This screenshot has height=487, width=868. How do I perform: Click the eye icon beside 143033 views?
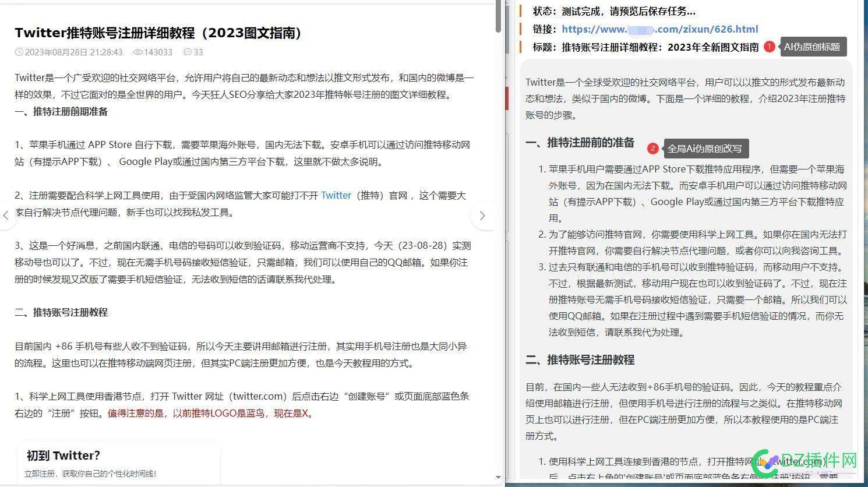(137, 52)
